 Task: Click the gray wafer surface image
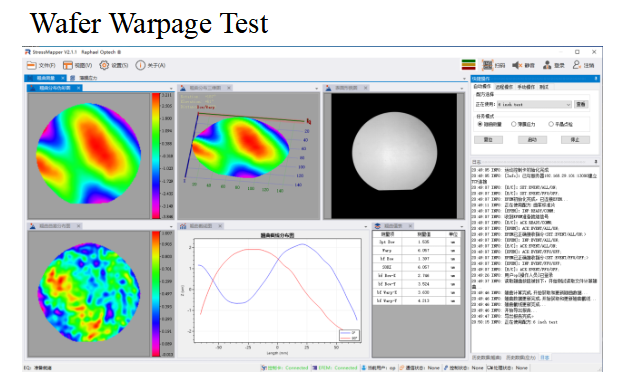click(x=394, y=151)
